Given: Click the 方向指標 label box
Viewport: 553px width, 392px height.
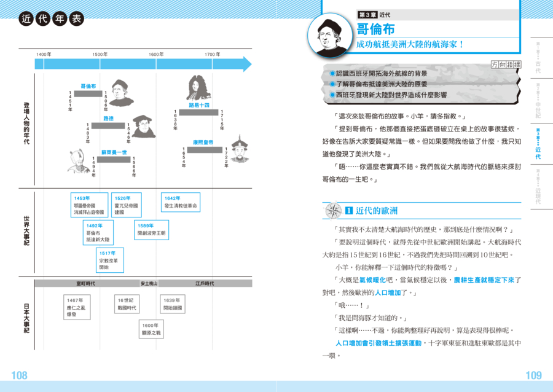Looking at the screenshot, I should tap(506, 64).
